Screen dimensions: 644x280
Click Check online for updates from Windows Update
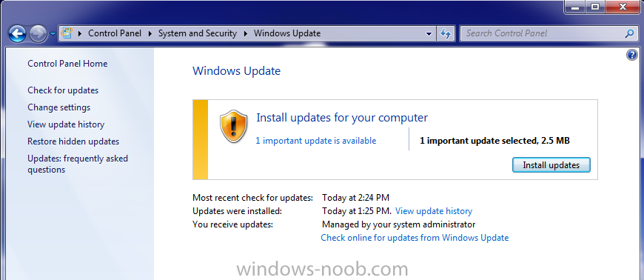coord(415,238)
